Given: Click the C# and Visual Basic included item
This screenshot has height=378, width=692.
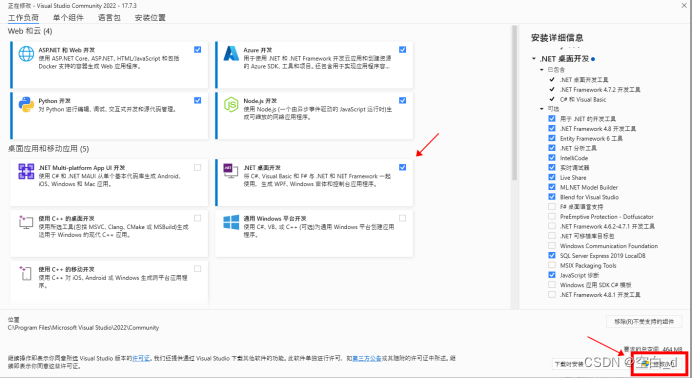Looking at the screenshot, I should tap(583, 99).
